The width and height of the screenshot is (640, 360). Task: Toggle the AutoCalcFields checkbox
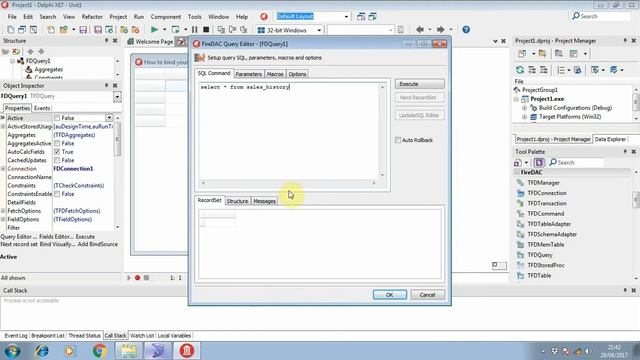tap(57, 152)
